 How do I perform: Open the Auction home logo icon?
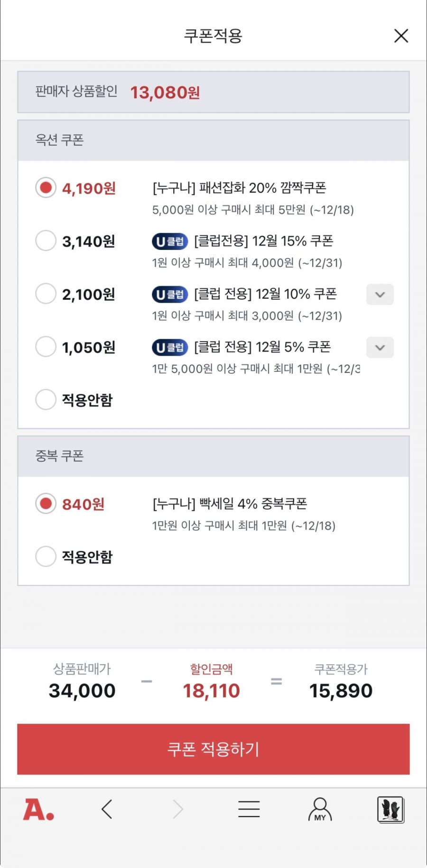[38, 809]
